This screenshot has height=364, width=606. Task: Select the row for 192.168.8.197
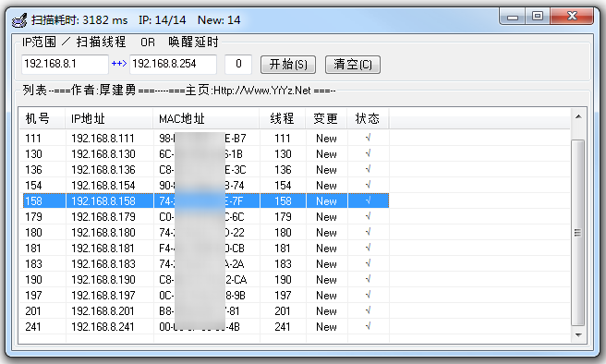pos(205,296)
